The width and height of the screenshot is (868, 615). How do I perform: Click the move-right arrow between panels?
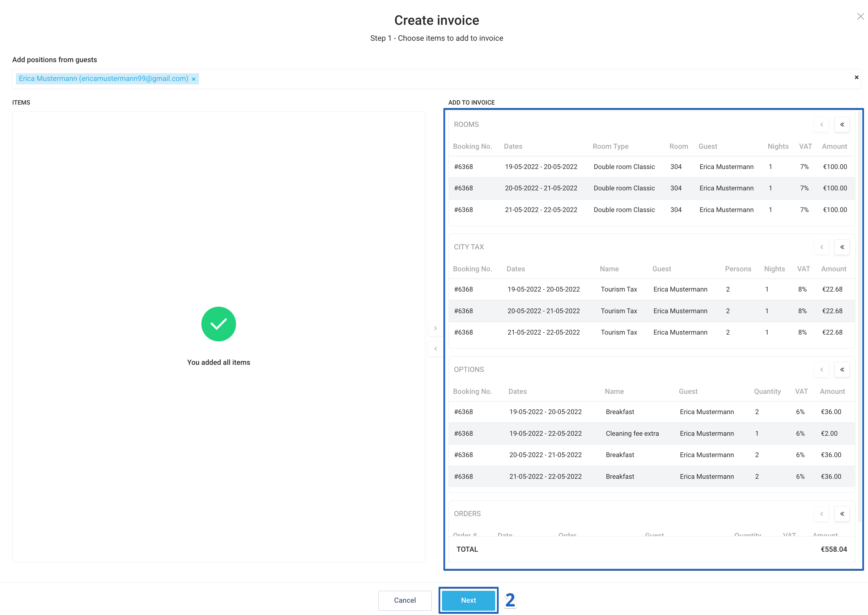pyautogui.click(x=435, y=328)
